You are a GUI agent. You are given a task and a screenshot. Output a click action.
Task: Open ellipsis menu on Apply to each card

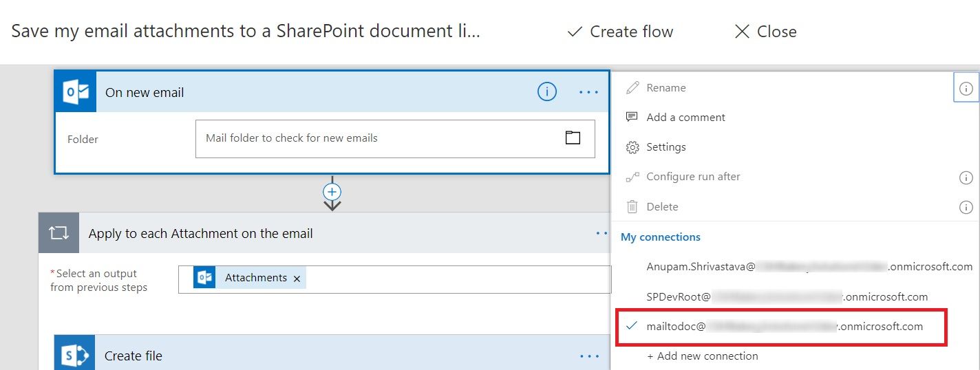click(603, 234)
